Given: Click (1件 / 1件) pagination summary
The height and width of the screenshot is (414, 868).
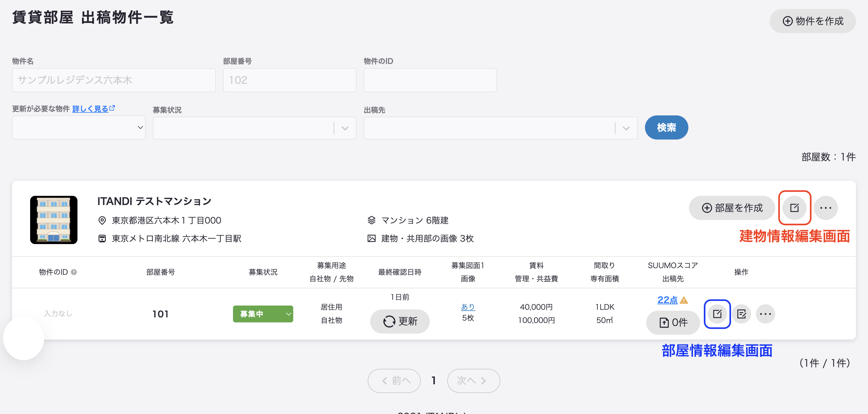Looking at the screenshot, I should pos(825,363).
